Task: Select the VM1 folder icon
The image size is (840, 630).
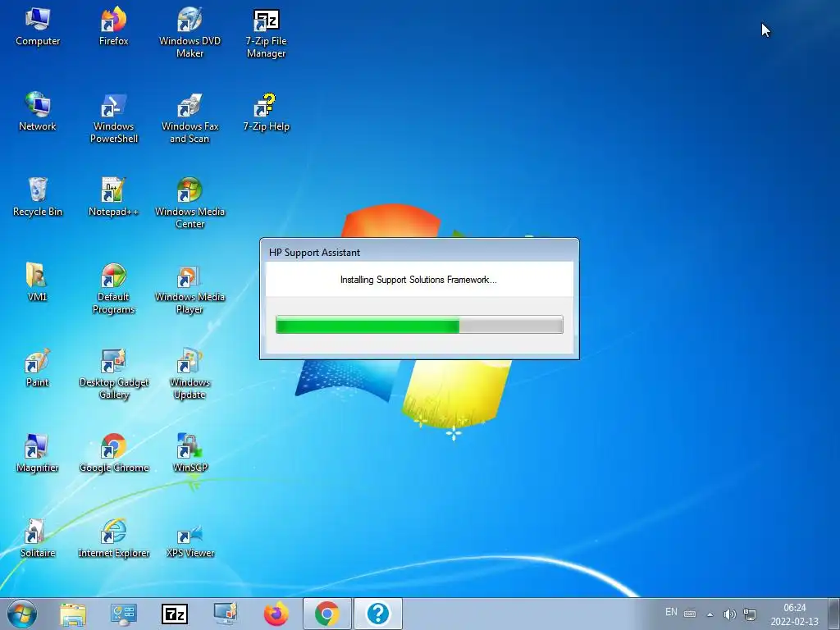Action: click(37, 282)
